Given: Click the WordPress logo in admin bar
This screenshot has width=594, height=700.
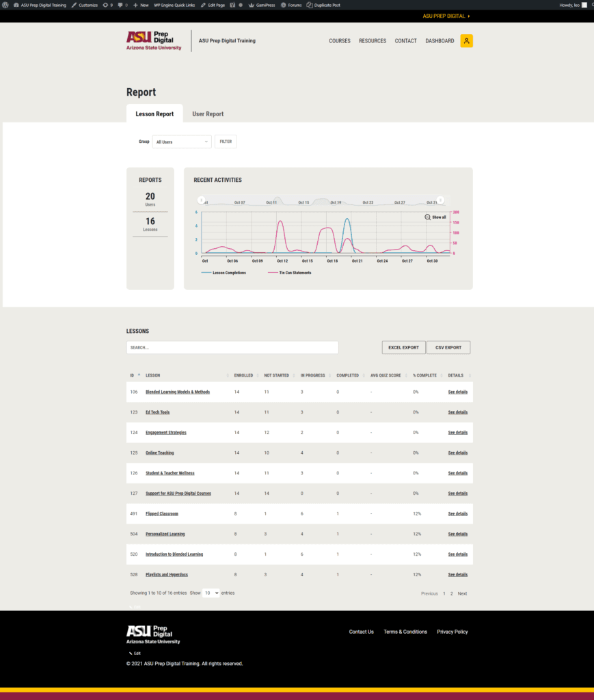Looking at the screenshot, I should point(6,5).
